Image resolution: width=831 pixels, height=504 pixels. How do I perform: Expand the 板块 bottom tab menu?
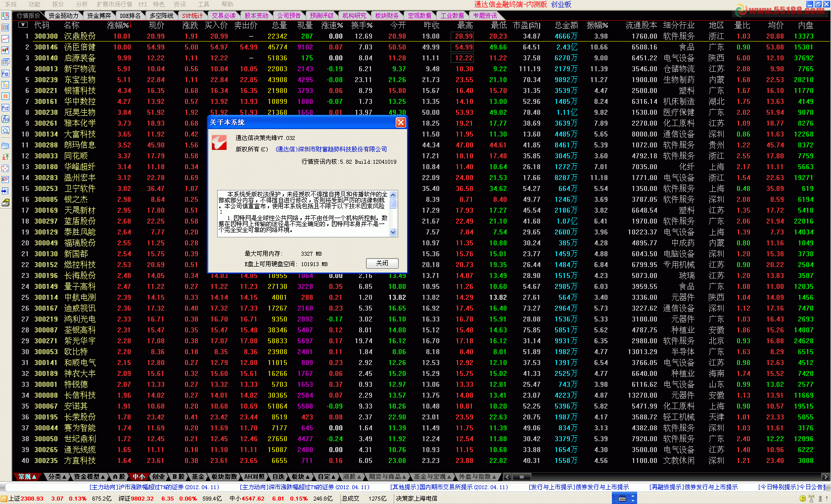point(300,477)
